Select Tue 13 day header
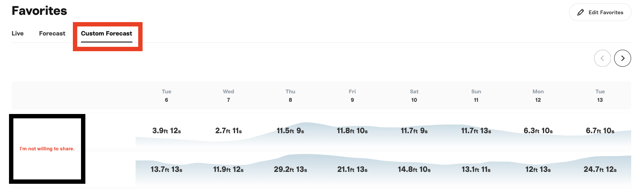This screenshot has width=644, height=196. (600, 96)
